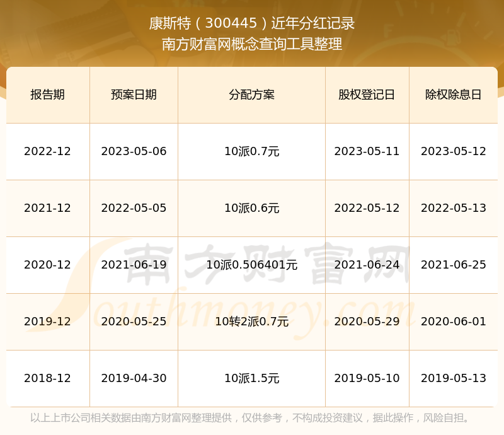504x435 pixels.
Task: Click record date 2020-05-29
Action: coord(367,322)
